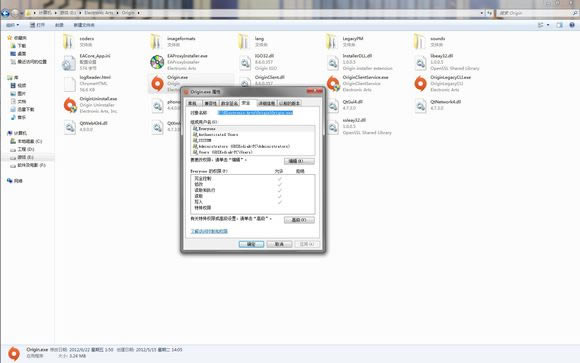Viewport: 580px width, 363px height.
Task: Select the libeay32.dll file icon
Action: [421, 63]
